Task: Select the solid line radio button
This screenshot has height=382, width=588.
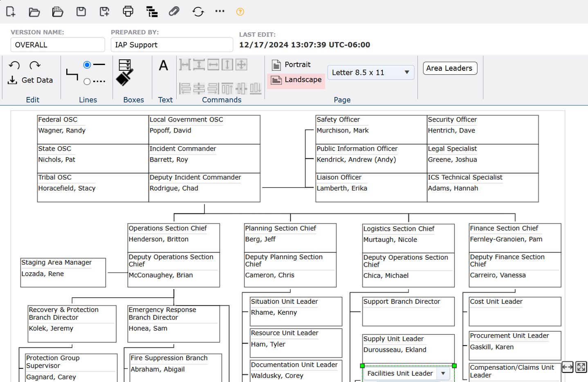Action: tap(87, 64)
